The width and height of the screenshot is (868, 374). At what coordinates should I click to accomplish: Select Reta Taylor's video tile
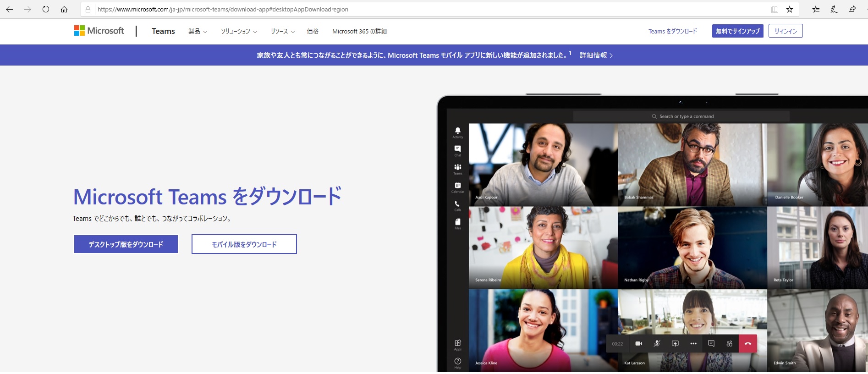(x=818, y=247)
